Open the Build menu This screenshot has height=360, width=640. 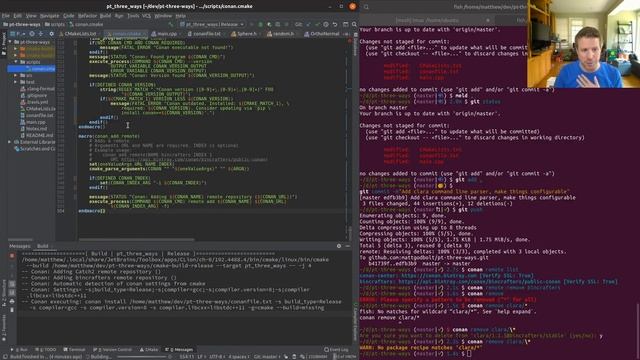pyautogui.click(x=105, y=16)
